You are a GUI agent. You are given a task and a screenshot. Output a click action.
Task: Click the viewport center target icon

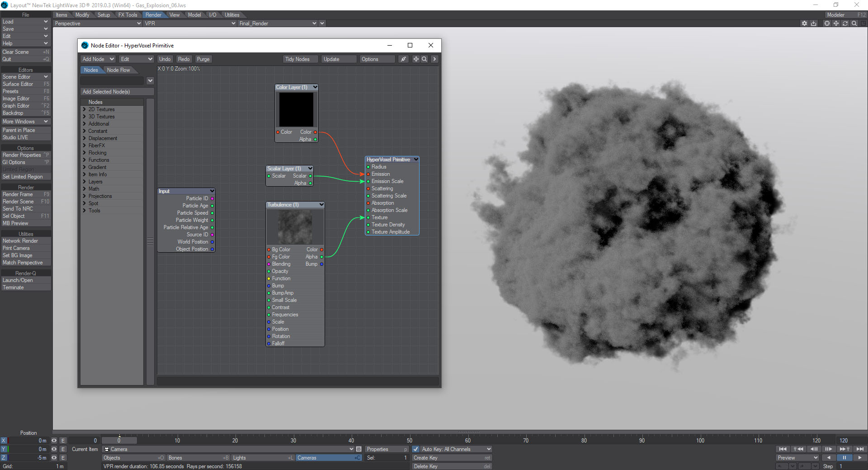pos(827,23)
